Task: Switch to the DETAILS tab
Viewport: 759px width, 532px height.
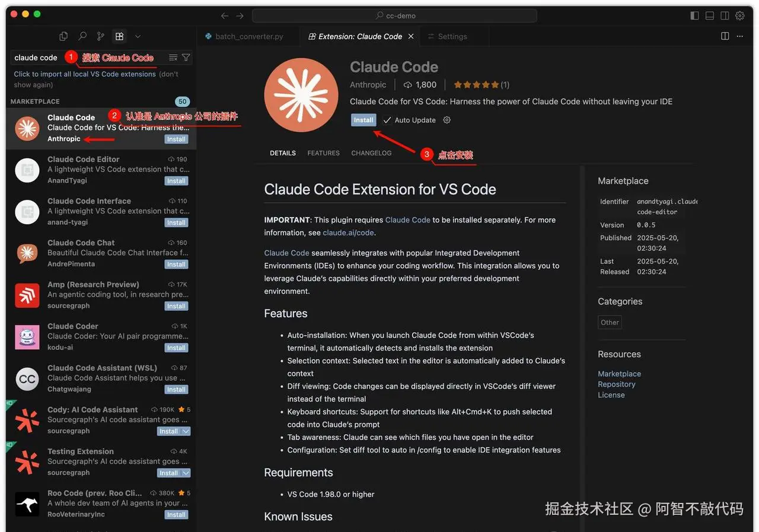Action: [x=283, y=153]
